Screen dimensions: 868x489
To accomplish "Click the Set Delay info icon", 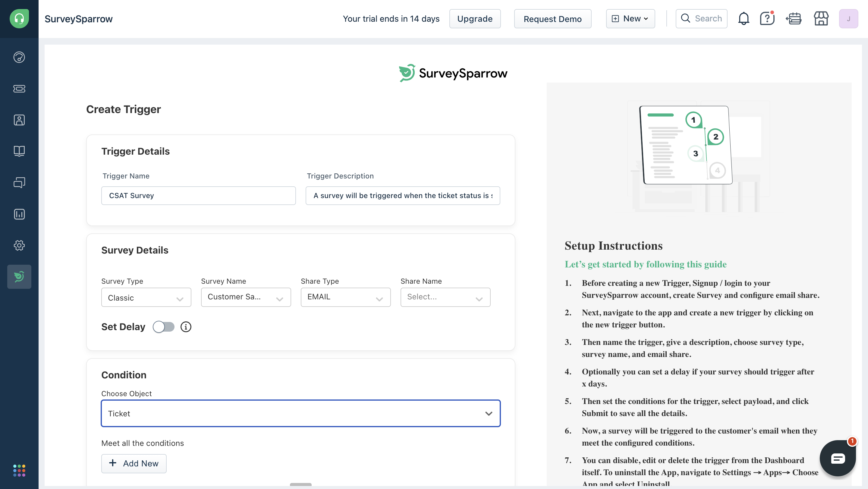I will click(186, 327).
